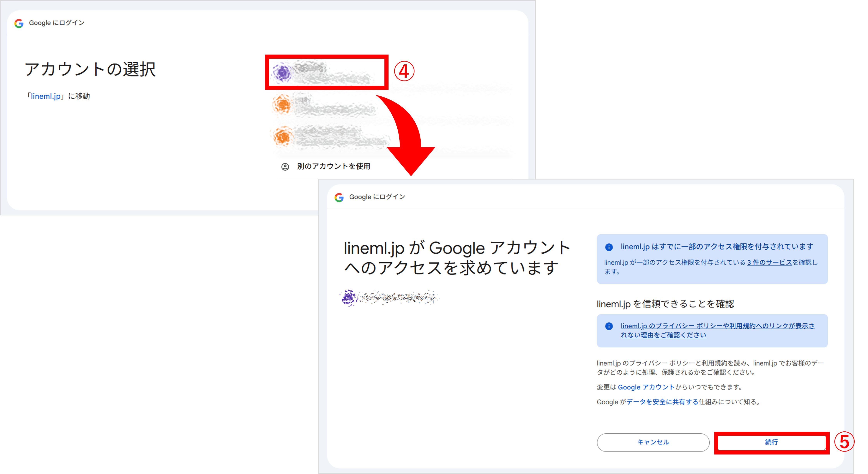Open the 3 件のサービス link
The height and width of the screenshot is (474, 868).
769,262
